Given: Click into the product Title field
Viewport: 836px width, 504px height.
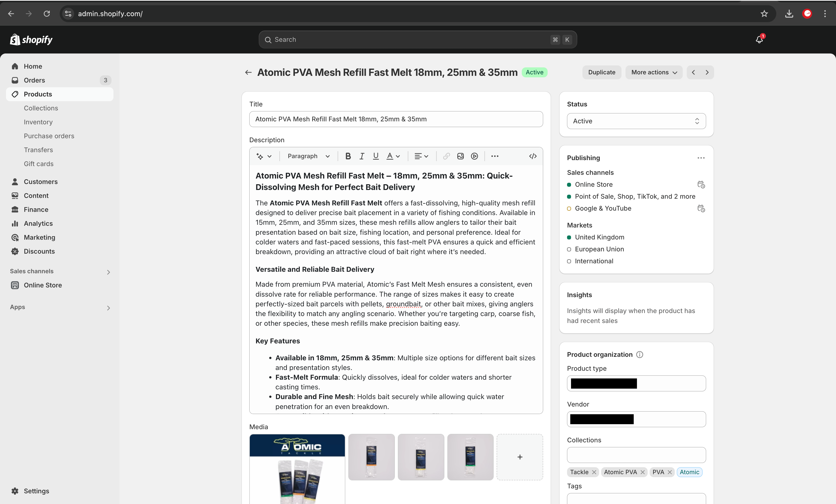Looking at the screenshot, I should coord(396,119).
